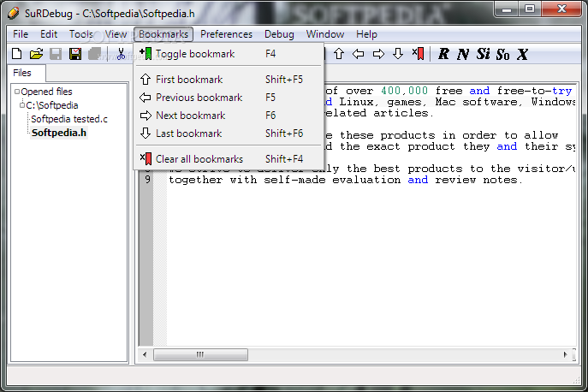Click the Clear bookmarks red toolbar icon

(419, 54)
